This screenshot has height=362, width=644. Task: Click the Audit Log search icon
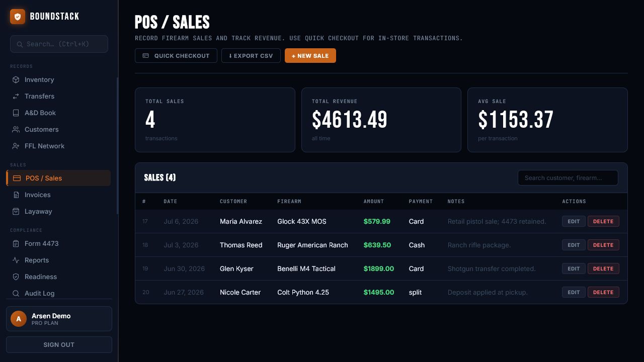pyautogui.click(x=16, y=293)
